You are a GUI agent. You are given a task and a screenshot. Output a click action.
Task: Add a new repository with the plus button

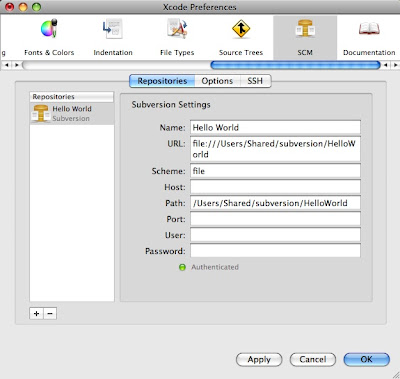tap(36, 313)
